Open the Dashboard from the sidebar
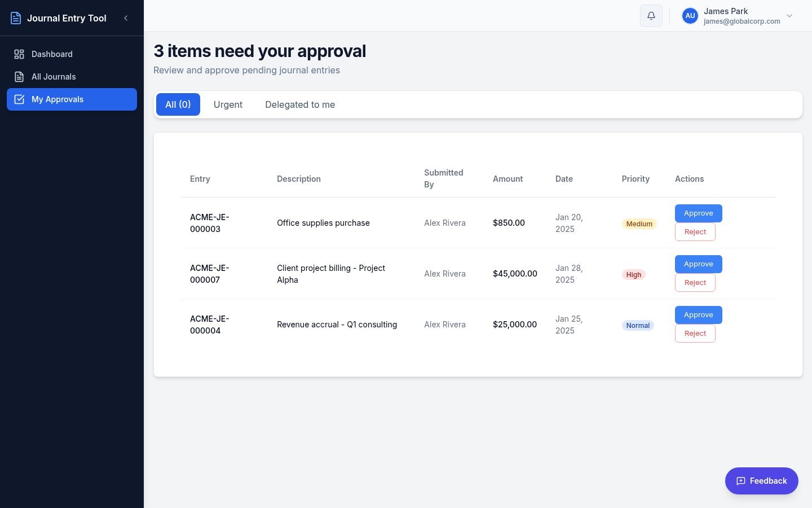The image size is (812, 508). click(52, 54)
